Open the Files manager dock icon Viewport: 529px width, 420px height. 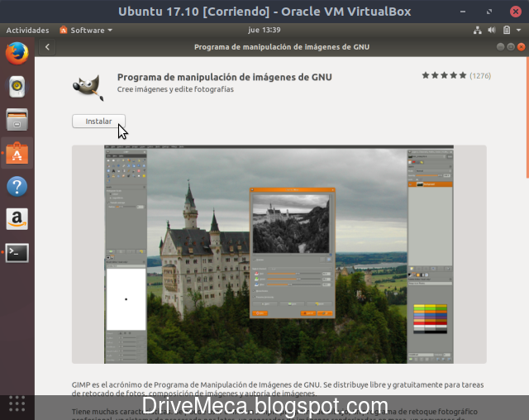(x=17, y=120)
